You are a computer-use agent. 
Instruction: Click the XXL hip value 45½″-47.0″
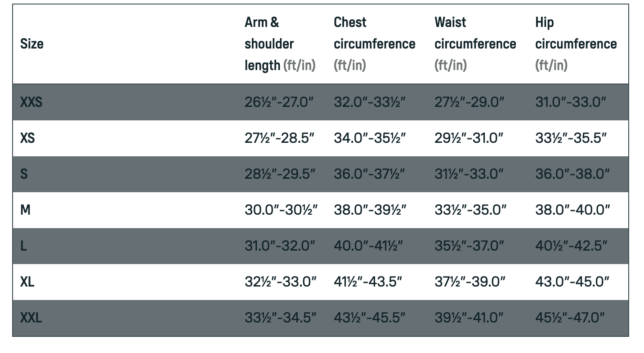pyautogui.click(x=570, y=318)
